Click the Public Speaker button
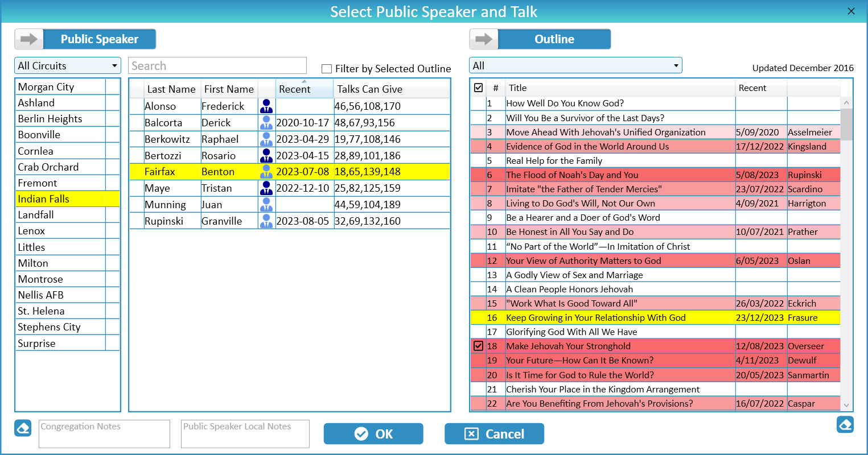 100,39
